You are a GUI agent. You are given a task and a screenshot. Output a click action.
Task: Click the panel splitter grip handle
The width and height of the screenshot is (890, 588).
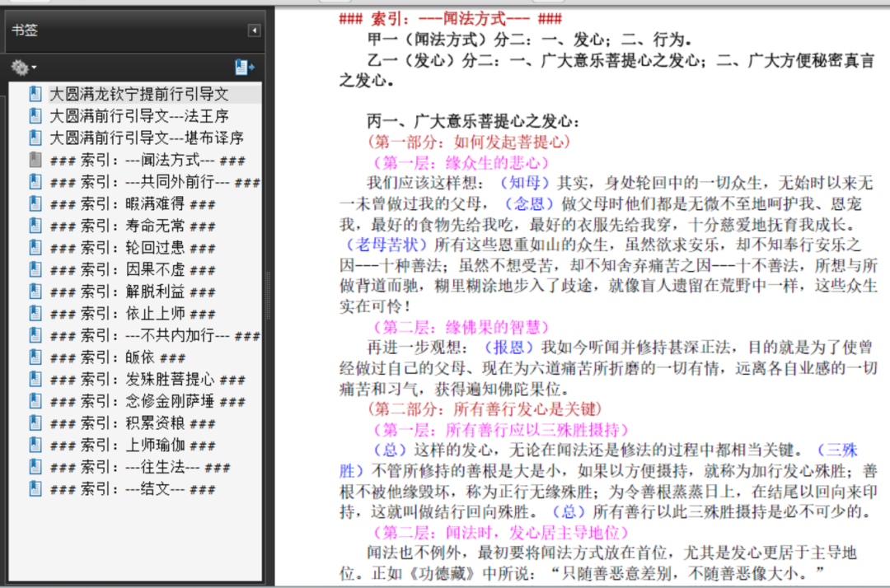coord(269,295)
